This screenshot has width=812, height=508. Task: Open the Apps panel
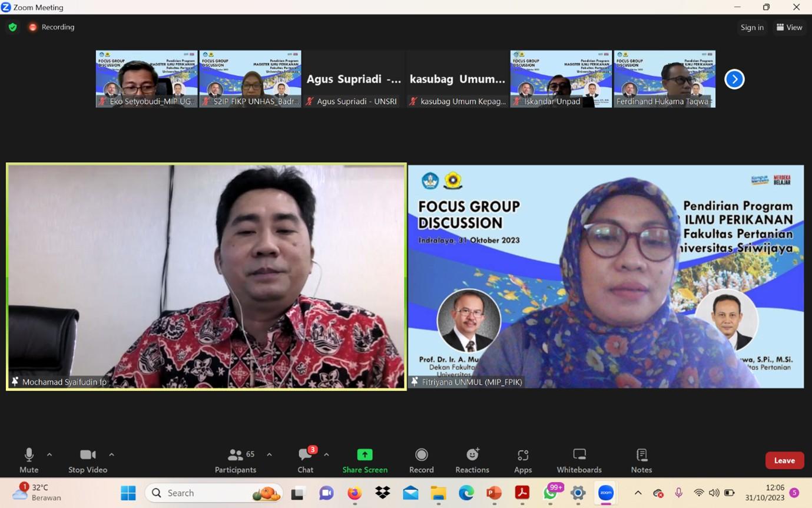(x=522, y=460)
